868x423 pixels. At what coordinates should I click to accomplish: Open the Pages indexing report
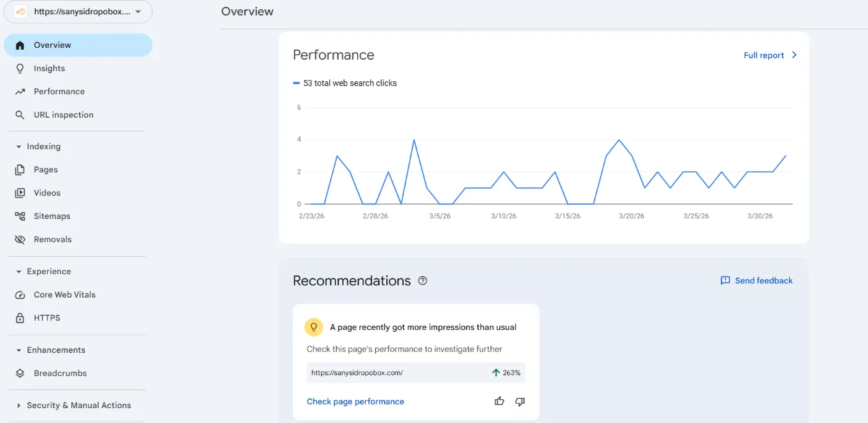point(78,169)
